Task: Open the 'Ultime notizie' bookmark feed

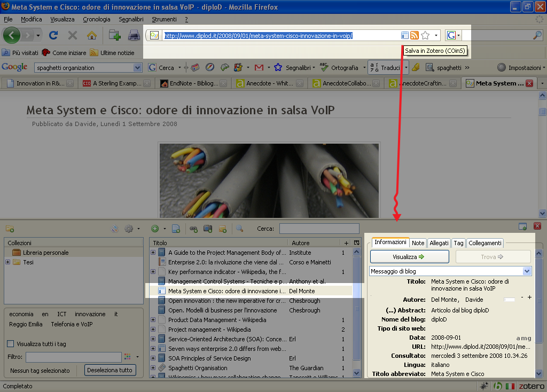Action: 112,53
